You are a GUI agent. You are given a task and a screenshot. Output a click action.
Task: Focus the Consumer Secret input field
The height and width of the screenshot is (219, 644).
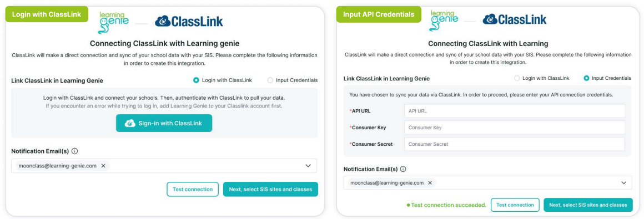point(515,144)
